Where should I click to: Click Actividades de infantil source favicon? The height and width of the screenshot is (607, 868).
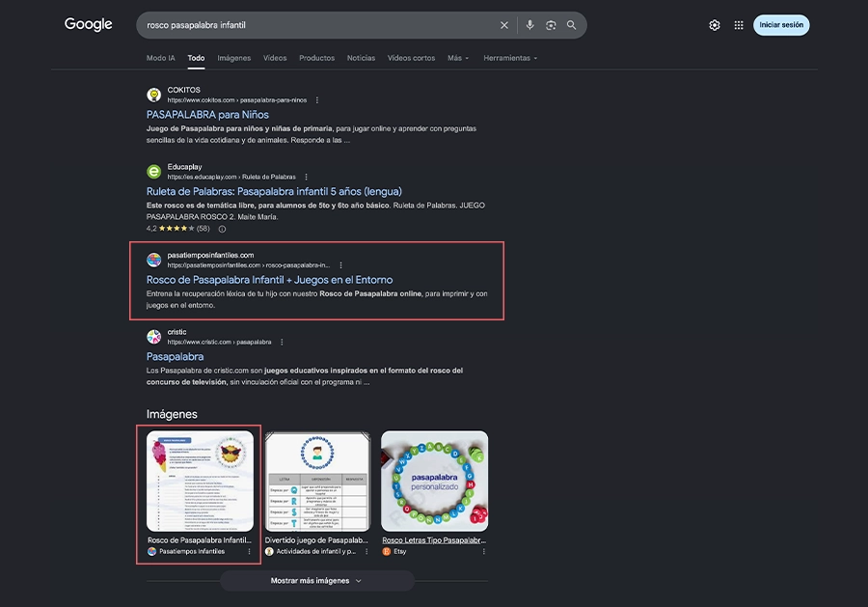click(x=269, y=552)
